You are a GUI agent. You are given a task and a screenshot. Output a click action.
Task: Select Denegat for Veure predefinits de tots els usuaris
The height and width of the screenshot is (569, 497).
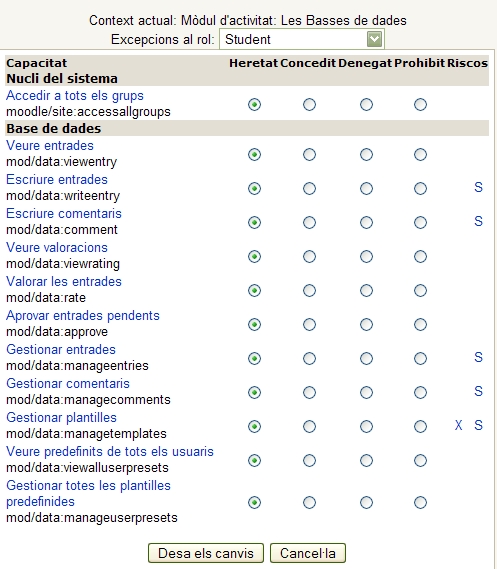pos(366,460)
